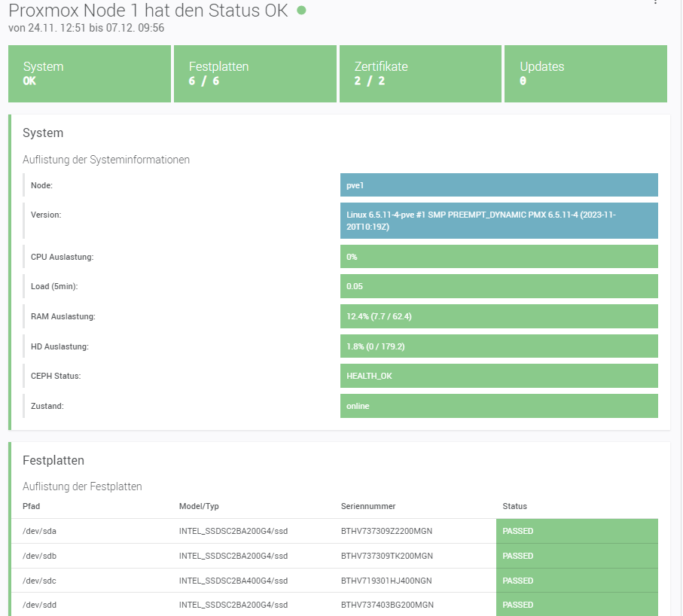The height and width of the screenshot is (616, 683).
Task: Open the Zertifikate 2 / 2 tile
Action: (420, 73)
